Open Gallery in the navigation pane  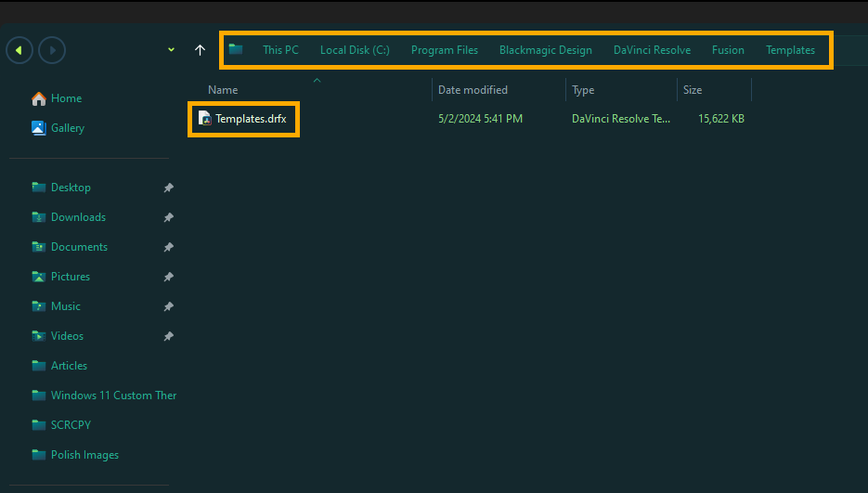(68, 128)
